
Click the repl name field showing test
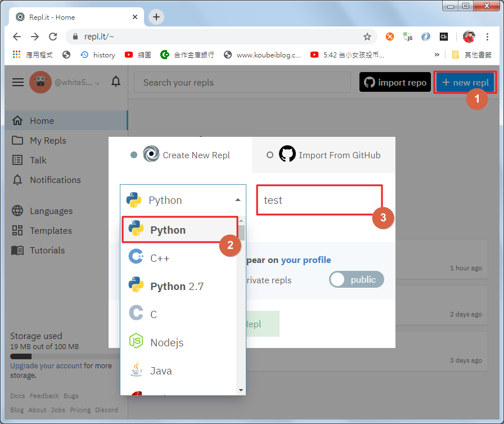click(319, 200)
